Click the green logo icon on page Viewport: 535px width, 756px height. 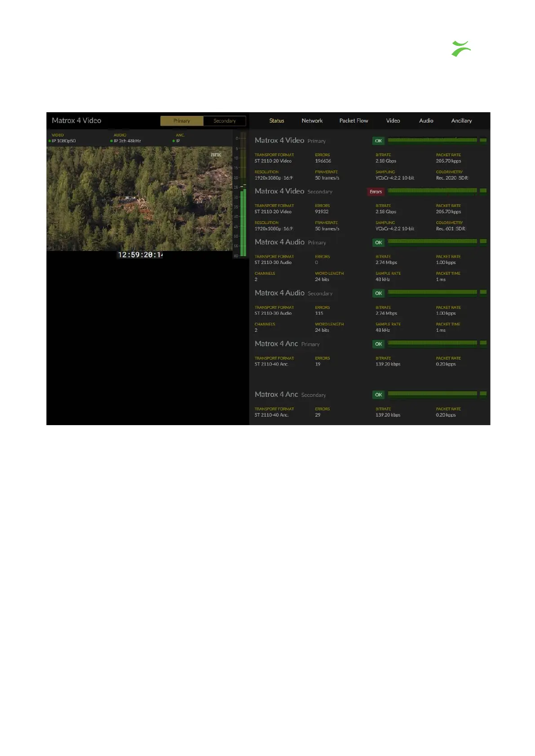click(x=461, y=48)
